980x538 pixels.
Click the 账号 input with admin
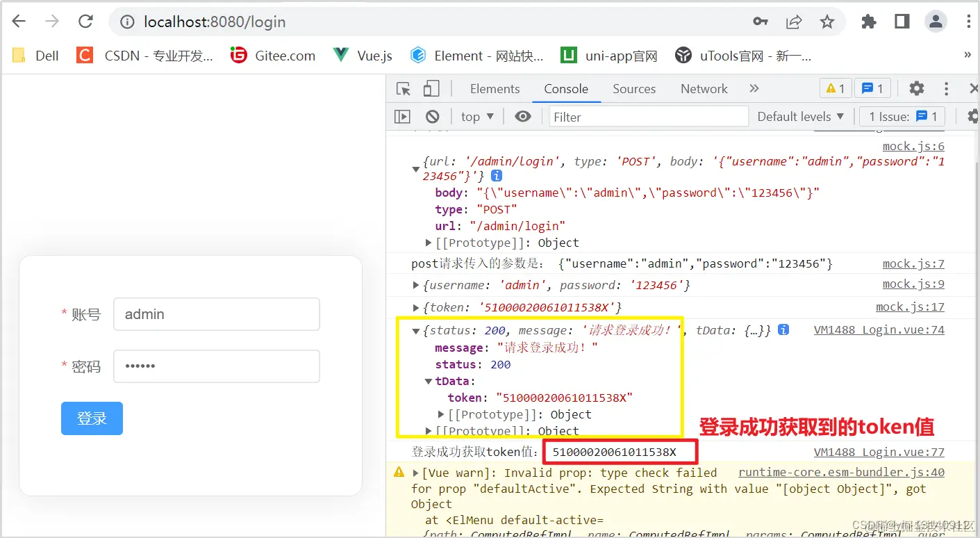click(x=217, y=314)
